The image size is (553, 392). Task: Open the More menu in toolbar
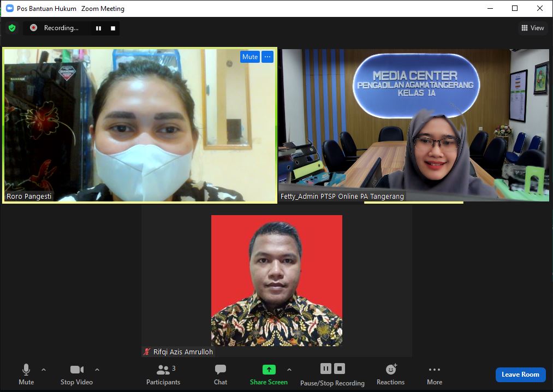pyautogui.click(x=434, y=374)
